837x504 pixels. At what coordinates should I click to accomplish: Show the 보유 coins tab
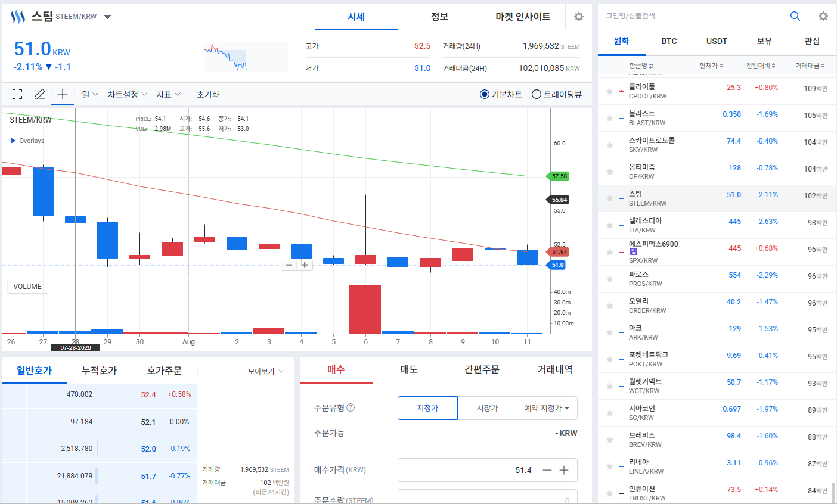[x=765, y=41]
